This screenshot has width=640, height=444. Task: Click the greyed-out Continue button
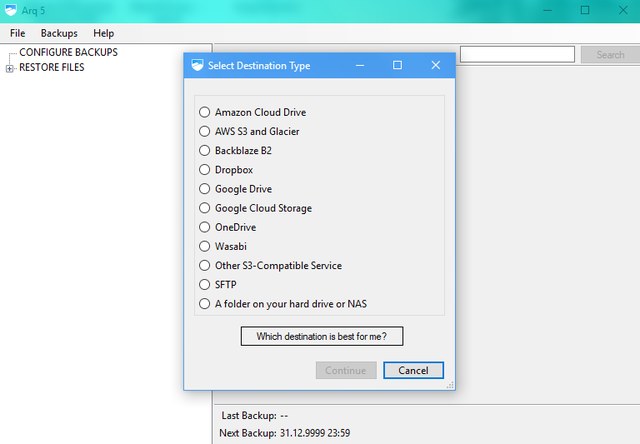(x=346, y=370)
